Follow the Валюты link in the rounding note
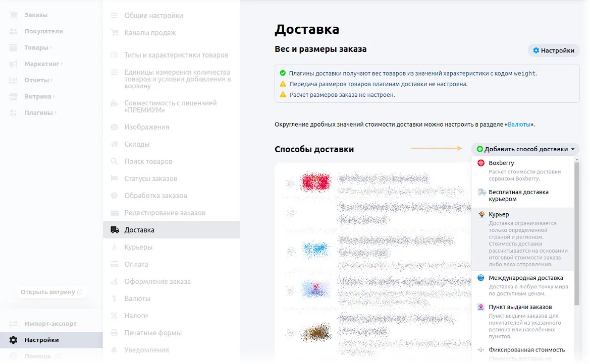The image size is (590, 364). (519, 124)
